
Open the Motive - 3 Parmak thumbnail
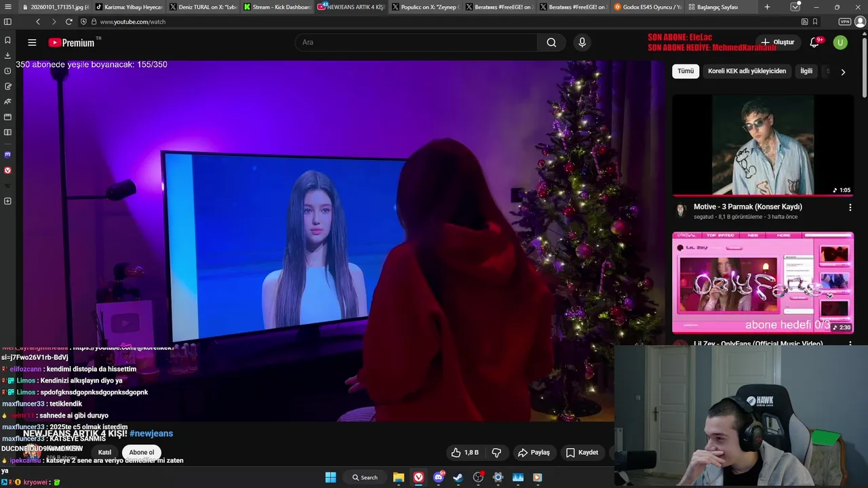click(x=763, y=145)
